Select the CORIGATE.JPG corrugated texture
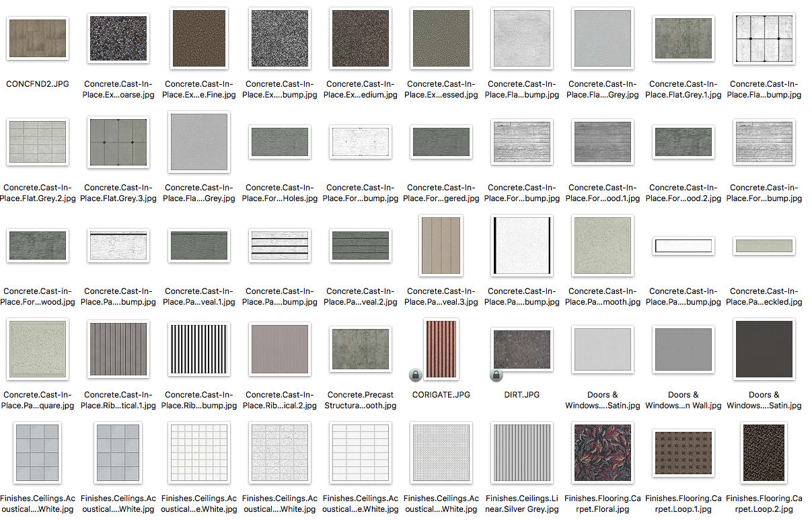Screen dimensions: 812x520 click(441, 348)
